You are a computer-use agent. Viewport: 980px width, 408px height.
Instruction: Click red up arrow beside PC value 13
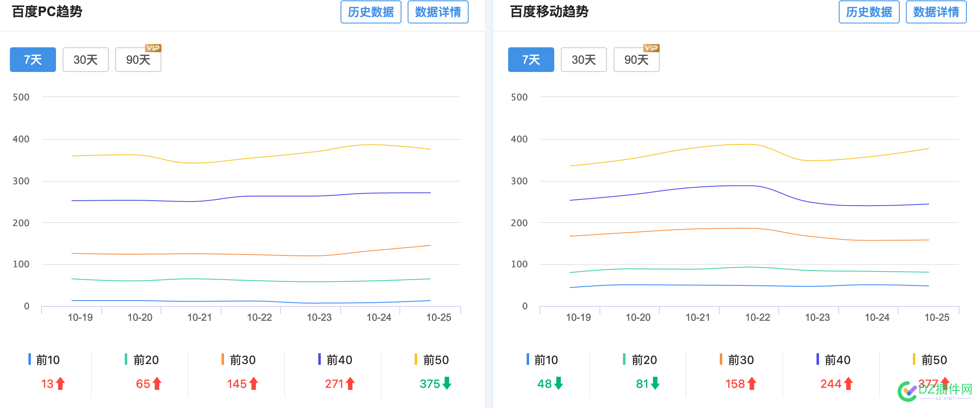(x=61, y=384)
